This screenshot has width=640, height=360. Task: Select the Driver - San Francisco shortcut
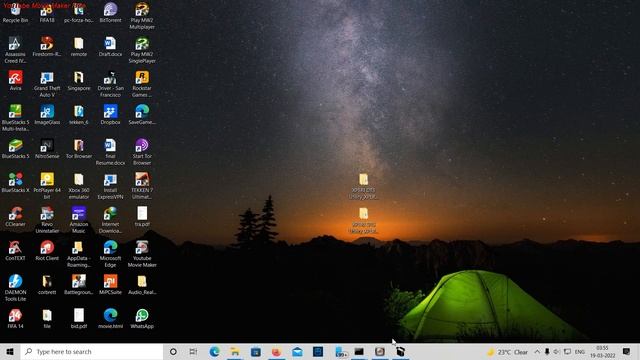click(110, 84)
